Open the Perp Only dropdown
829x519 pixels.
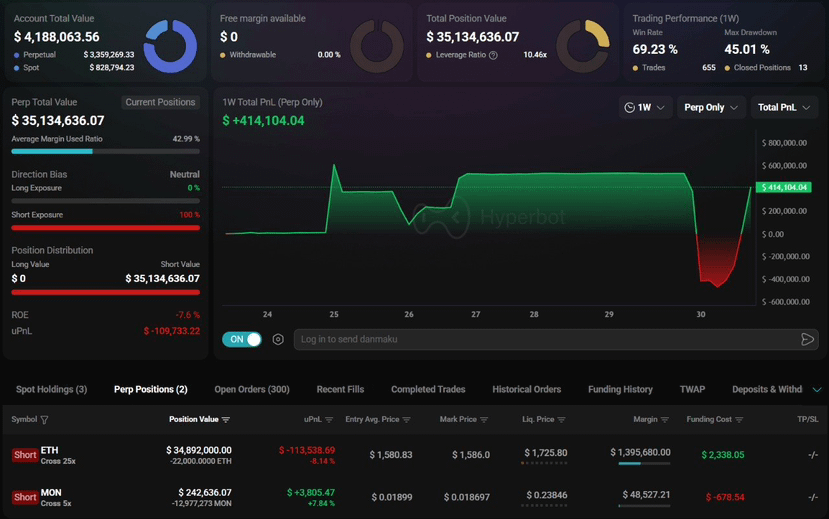[x=711, y=107]
